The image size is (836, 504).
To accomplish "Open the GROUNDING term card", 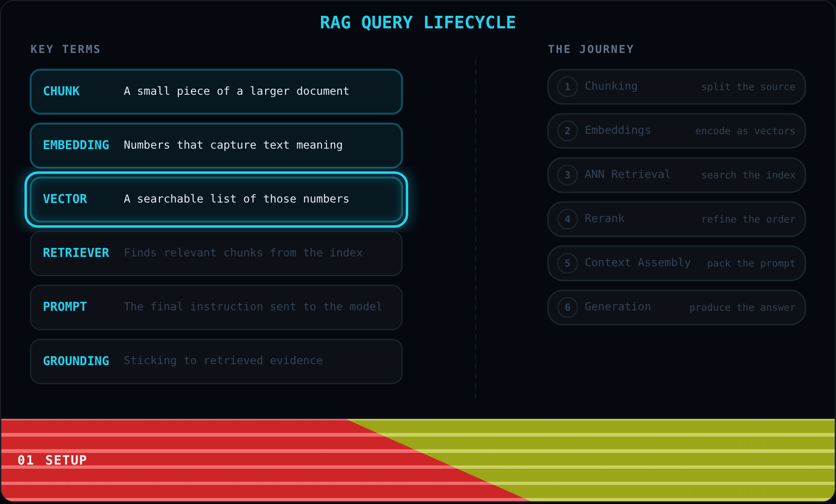I will point(216,361).
